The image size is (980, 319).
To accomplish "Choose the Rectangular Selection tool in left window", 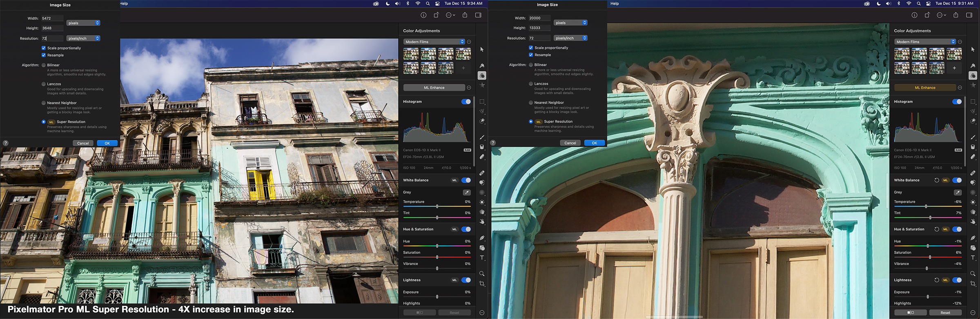I will point(482,102).
